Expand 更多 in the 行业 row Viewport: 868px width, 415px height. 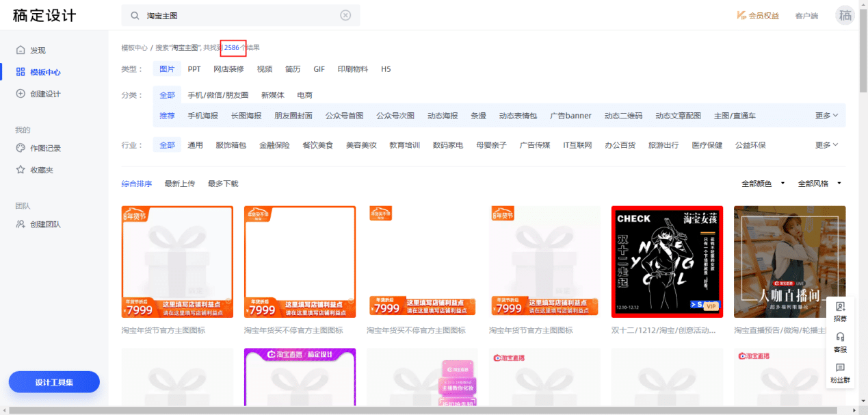(x=826, y=145)
